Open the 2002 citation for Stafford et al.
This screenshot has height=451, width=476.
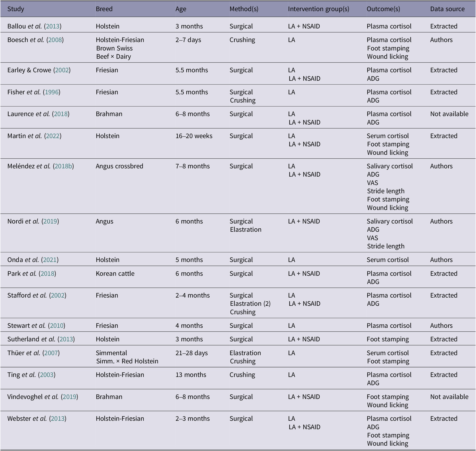coord(58,295)
